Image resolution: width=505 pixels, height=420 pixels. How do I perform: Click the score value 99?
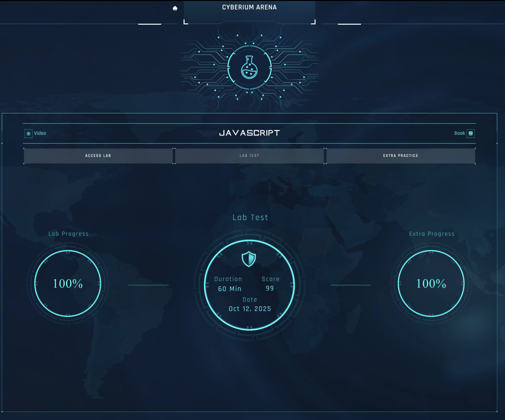tap(270, 288)
